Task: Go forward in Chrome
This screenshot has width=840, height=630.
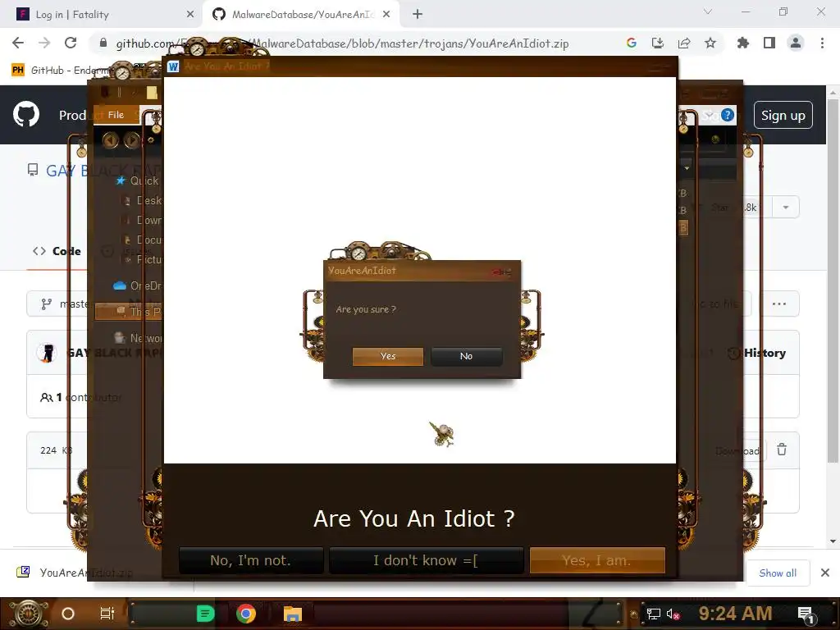Action: pyautogui.click(x=44, y=43)
